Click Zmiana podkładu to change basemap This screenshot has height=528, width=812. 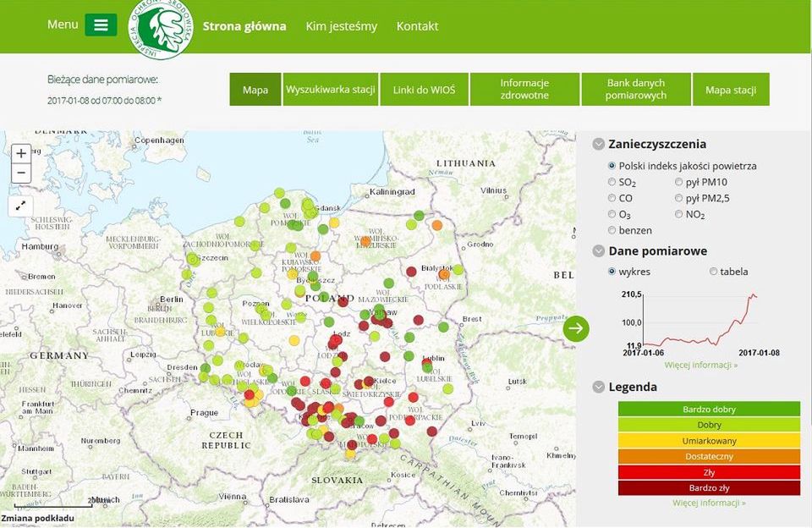36,518
